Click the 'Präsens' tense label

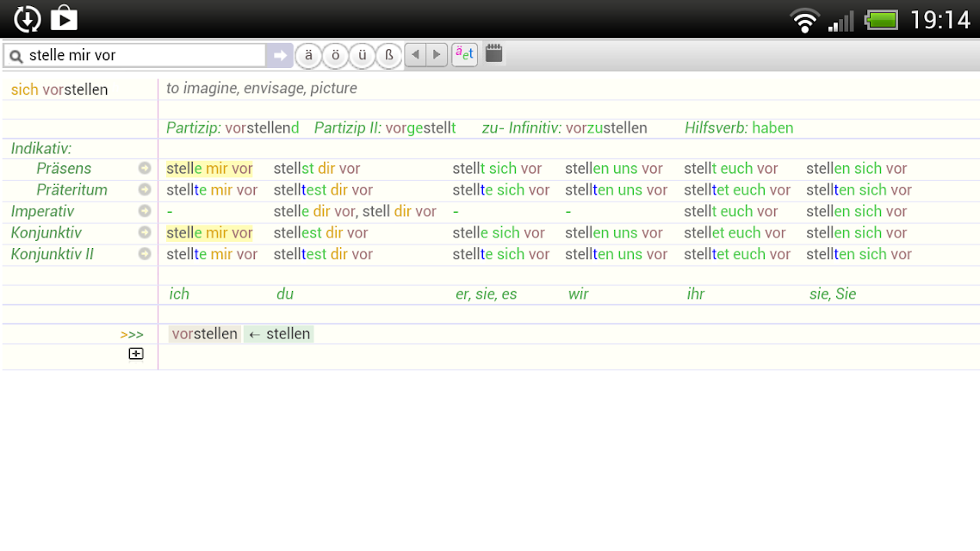(64, 168)
